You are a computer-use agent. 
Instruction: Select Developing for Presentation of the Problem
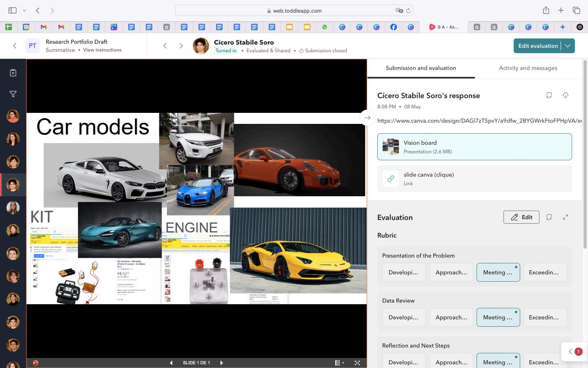click(x=404, y=272)
